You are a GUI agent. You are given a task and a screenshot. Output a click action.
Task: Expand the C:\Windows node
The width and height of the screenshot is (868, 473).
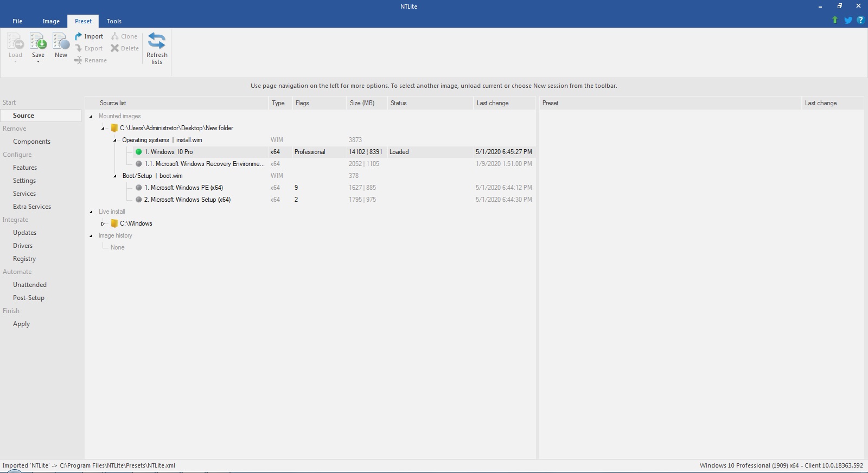tap(103, 223)
